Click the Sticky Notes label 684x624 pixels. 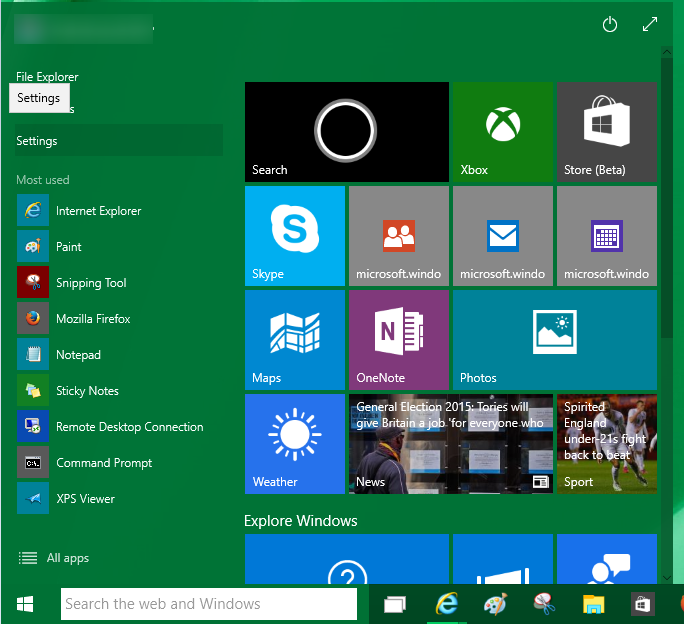pyautogui.click(x=87, y=391)
